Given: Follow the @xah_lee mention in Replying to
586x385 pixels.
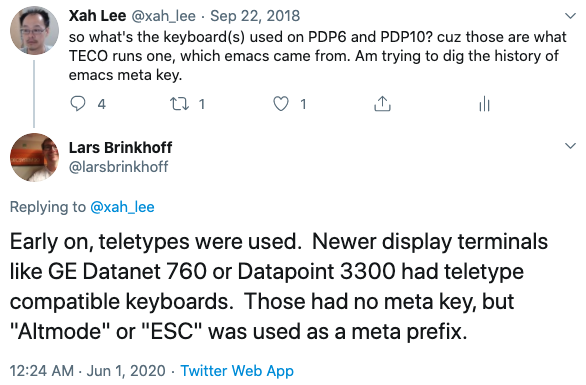Looking at the screenshot, I should point(122,207).
